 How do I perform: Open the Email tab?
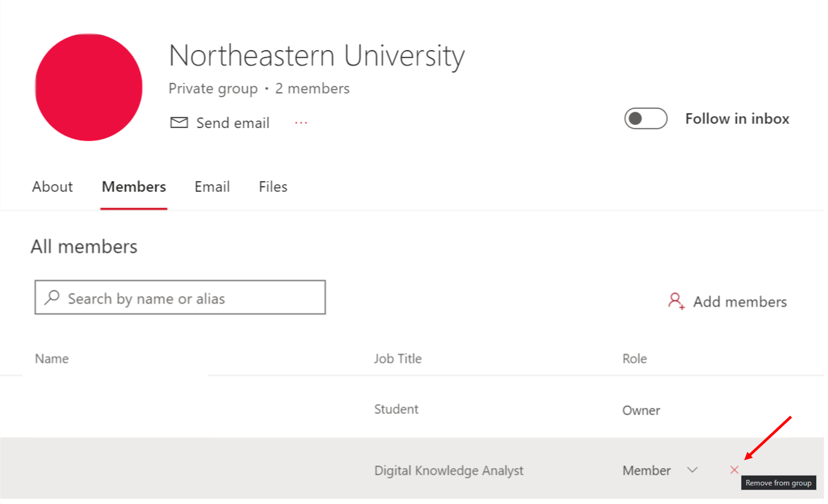pyautogui.click(x=212, y=187)
